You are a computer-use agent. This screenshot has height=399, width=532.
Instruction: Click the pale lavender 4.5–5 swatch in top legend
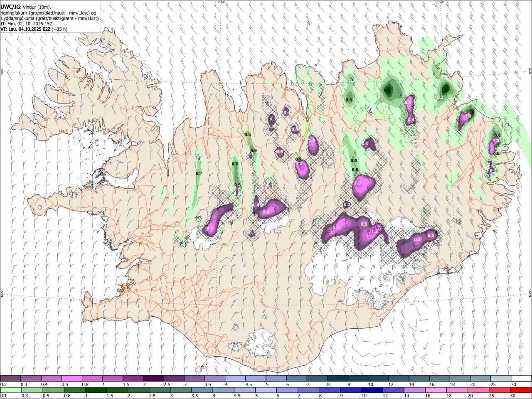256,379
